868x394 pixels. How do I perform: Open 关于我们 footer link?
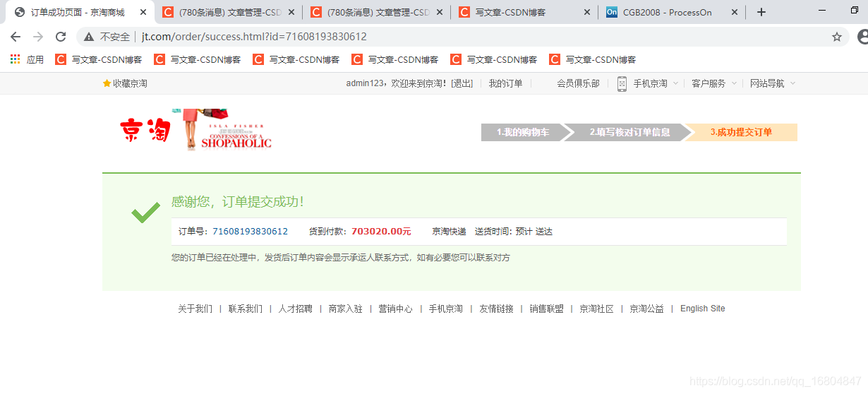[195, 309]
